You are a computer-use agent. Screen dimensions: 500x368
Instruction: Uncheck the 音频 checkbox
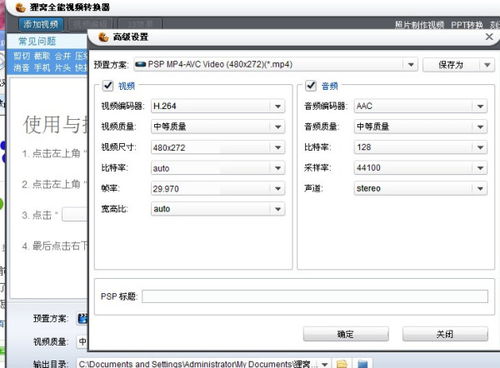311,86
